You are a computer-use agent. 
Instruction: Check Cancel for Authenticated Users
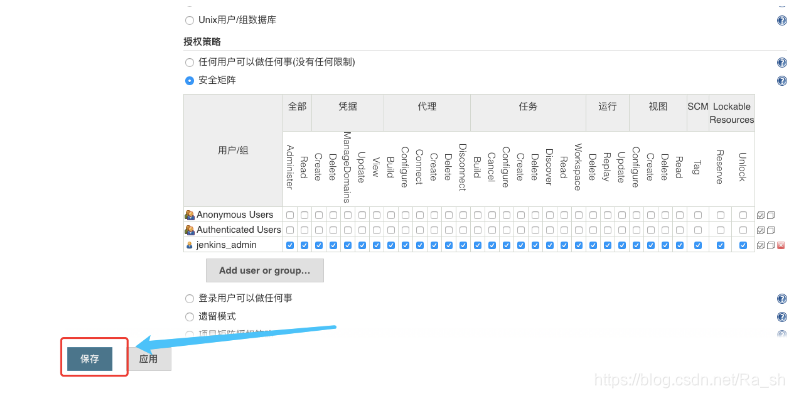[x=492, y=230]
